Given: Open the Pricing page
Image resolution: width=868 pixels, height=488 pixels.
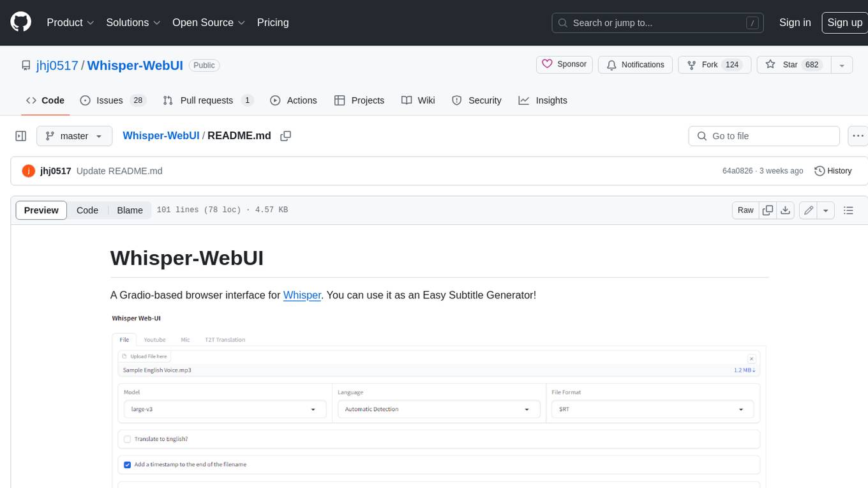Looking at the screenshot, I should pyautogui.click(x=273, y=22).
